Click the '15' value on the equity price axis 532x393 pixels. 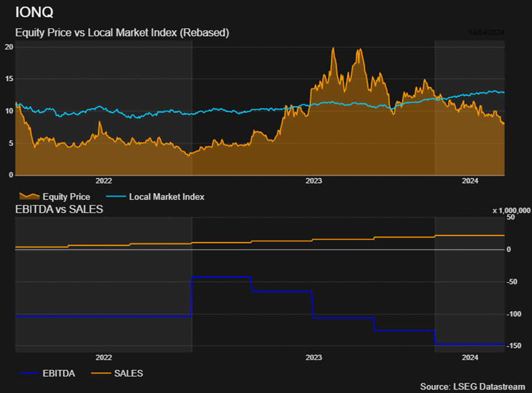[x=9, y=79]
